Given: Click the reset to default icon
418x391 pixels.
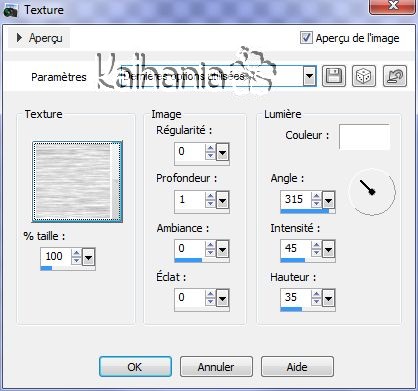Looking at the screenshot, I should pos(395,76).
